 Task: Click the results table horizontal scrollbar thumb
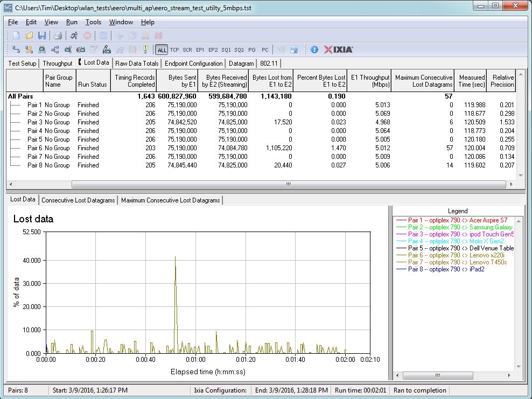tap(289, 184)
